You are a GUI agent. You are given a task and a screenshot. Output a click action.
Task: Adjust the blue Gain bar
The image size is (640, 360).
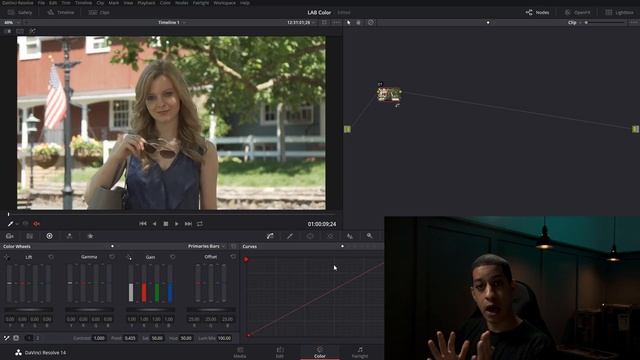(170, 283)
